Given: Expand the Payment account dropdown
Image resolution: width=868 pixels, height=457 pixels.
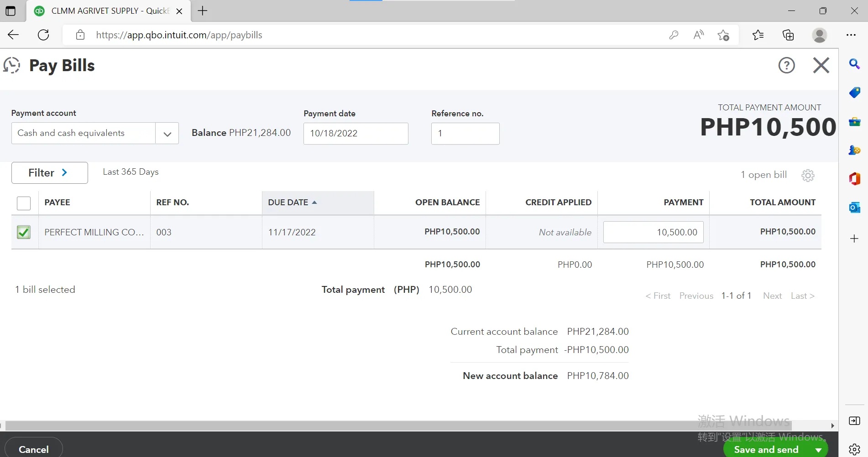Looking at the screenshot, I should 167,134.
